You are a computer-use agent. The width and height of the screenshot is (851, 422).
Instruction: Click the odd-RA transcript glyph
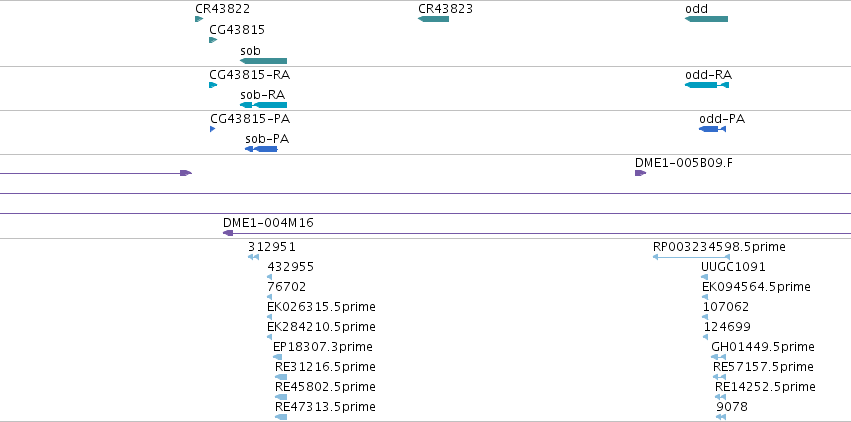click(x=707, y=85)
